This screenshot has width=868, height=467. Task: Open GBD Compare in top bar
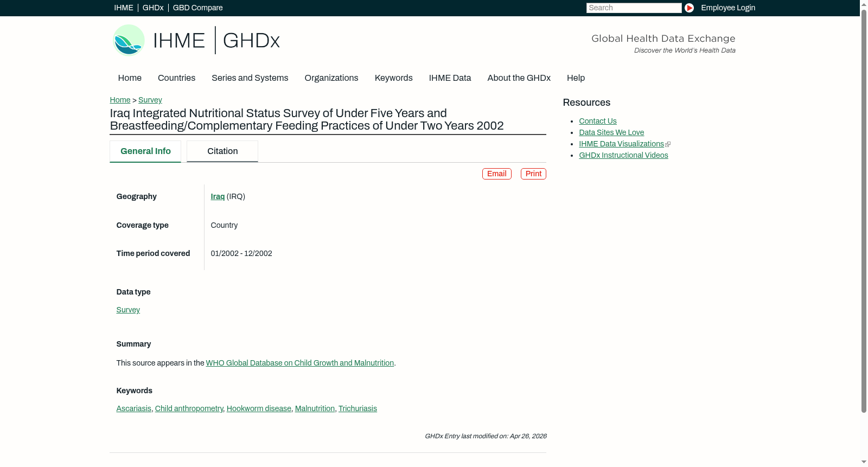(x=198, y=8)
